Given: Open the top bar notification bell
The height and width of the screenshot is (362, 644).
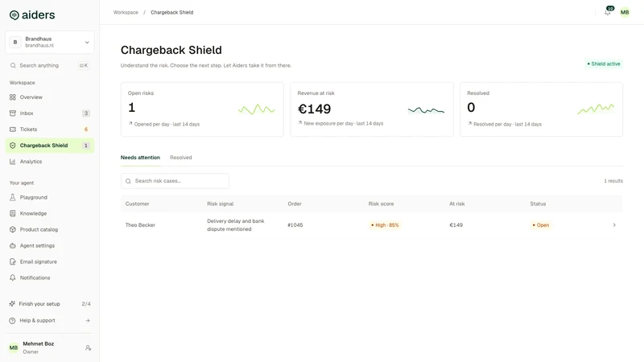Looking at the screenshot, I should [608, 12].
